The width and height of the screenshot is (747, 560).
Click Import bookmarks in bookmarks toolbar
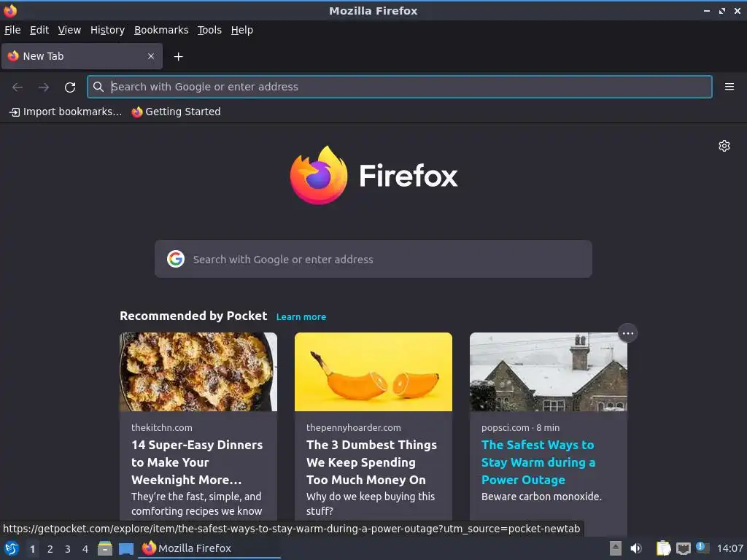point(66,112)
